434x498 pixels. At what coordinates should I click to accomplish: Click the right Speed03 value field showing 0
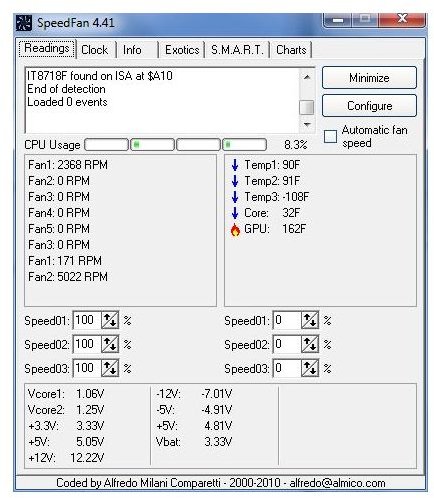click(x=287, y=368)
